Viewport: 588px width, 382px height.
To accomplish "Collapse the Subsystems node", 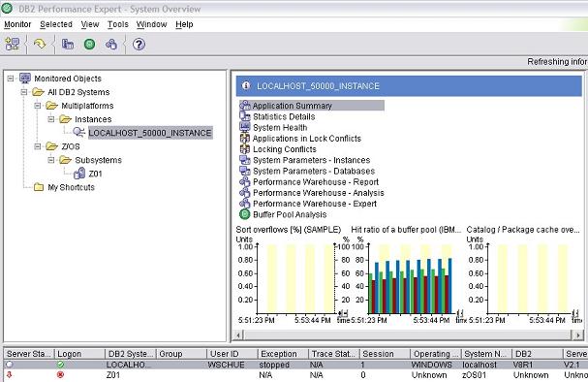I will click(51, 160).
